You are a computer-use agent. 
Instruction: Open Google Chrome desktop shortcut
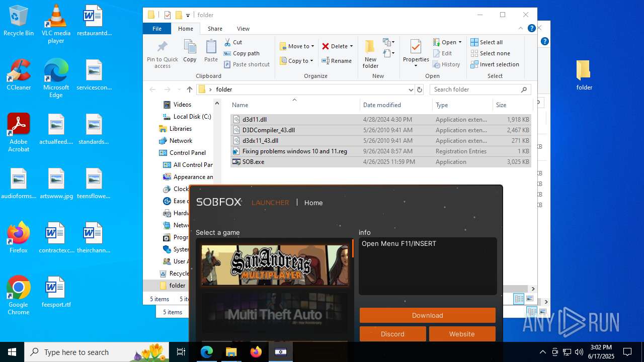pyautogui.click(x=19, y=296)
